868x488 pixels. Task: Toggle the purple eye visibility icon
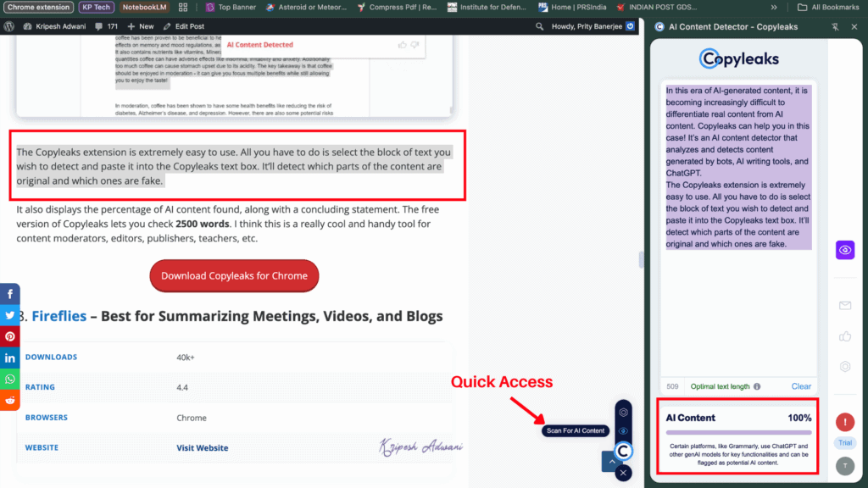click(845, 250)
